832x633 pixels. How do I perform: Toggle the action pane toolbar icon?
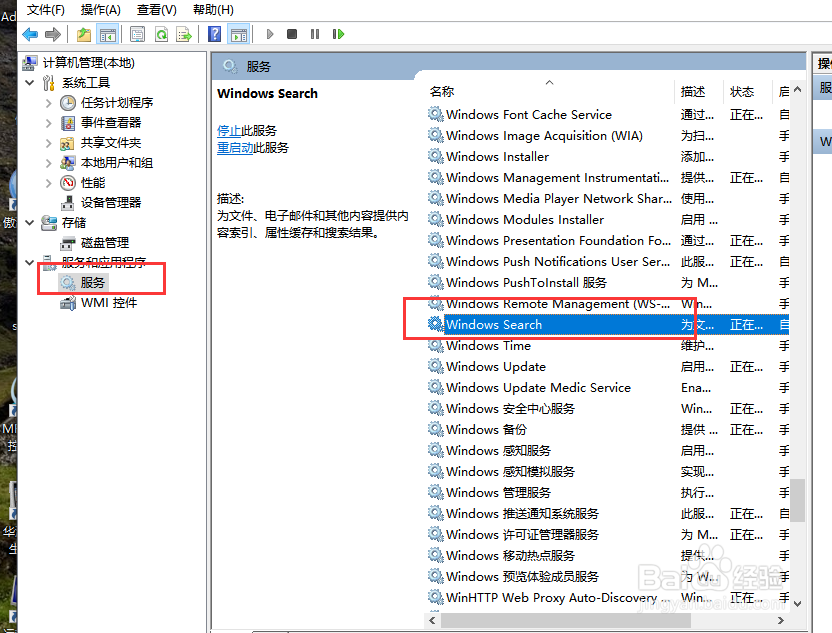coord(239,34)
